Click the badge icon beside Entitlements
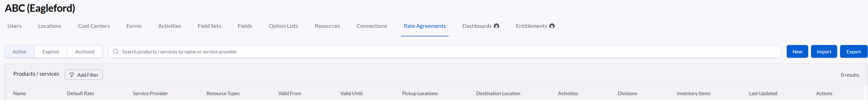 coord(552,26)
